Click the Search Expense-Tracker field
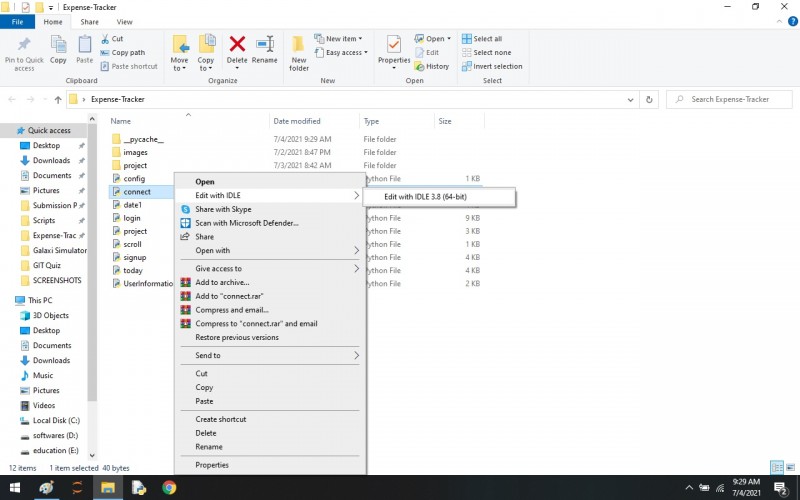This screenshot has width=800, height=500. pos(730,99)
